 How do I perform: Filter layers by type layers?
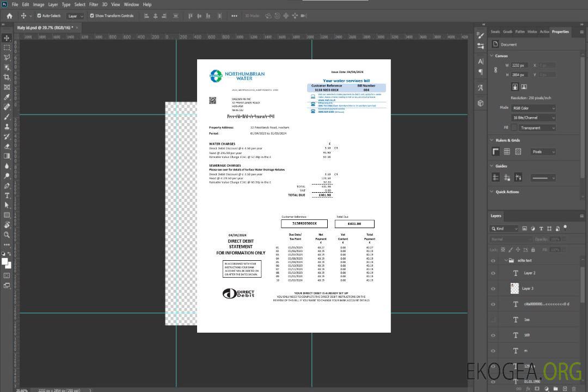point(542,229)
